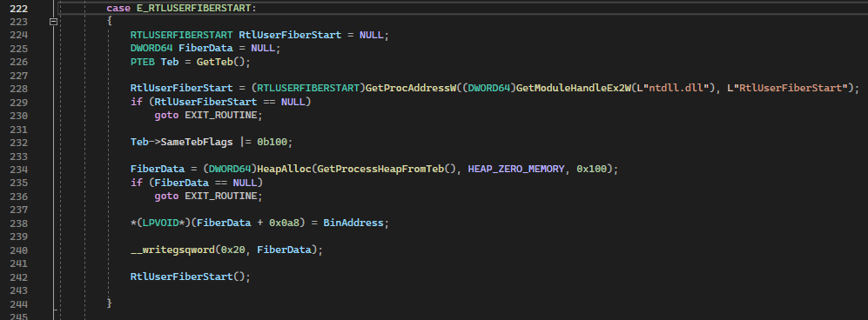Viewport: 868px width, 320px height.
Task: Click the HeapAlloc call on line 234
Action: (284, 169)
